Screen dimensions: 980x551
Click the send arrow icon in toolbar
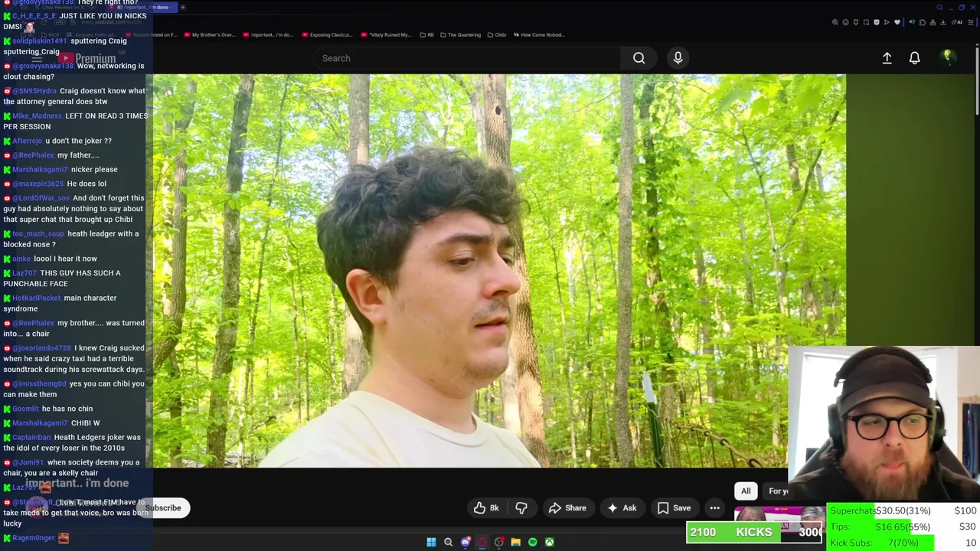(x=887, y=22)
